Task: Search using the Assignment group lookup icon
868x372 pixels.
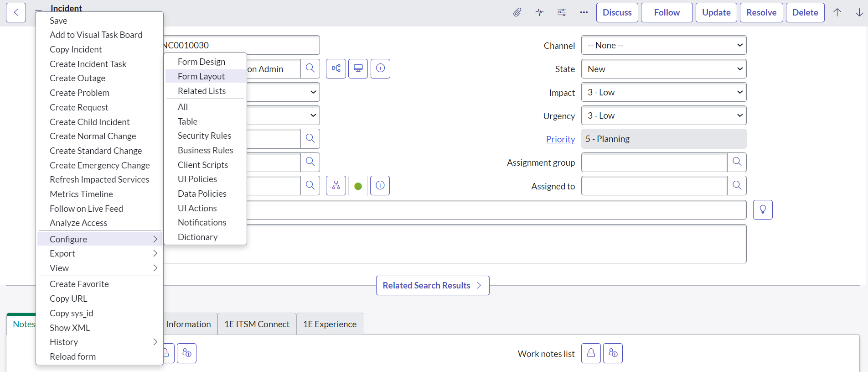Action: (736, 162)
